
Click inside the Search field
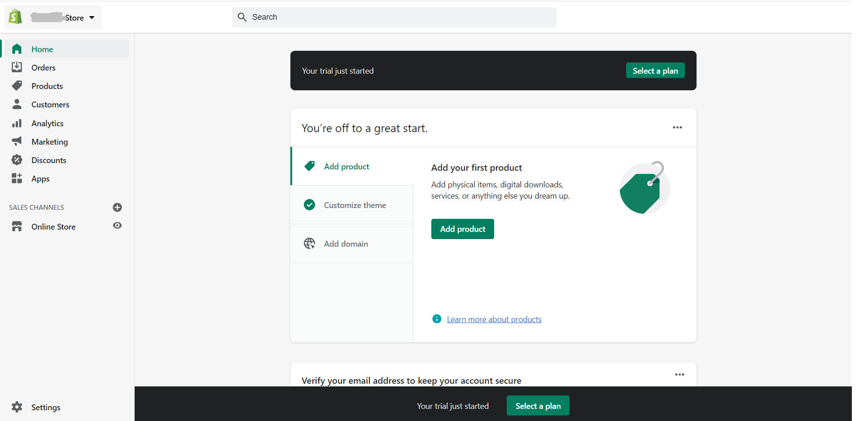coord(394,17)
